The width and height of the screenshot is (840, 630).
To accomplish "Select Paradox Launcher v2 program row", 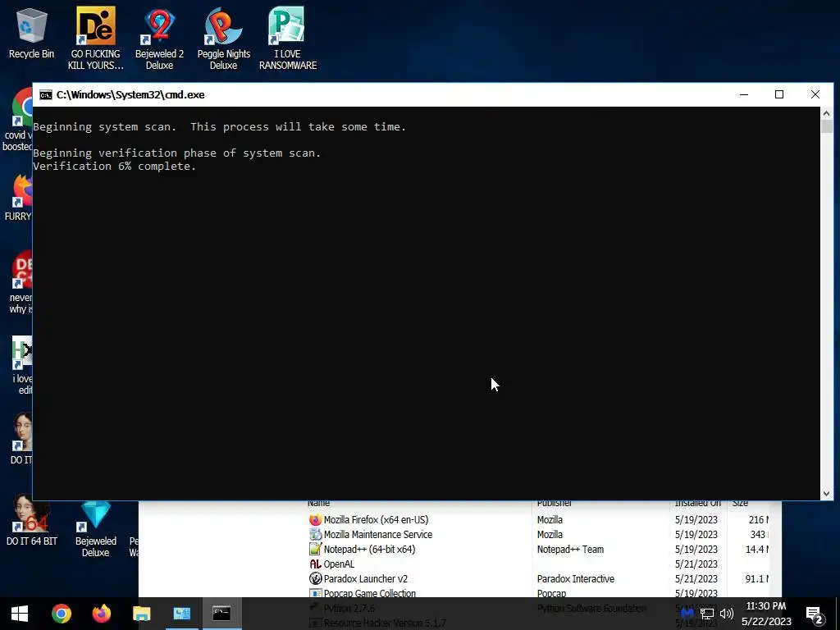I will pyautogui.click(x=538, y=578).
